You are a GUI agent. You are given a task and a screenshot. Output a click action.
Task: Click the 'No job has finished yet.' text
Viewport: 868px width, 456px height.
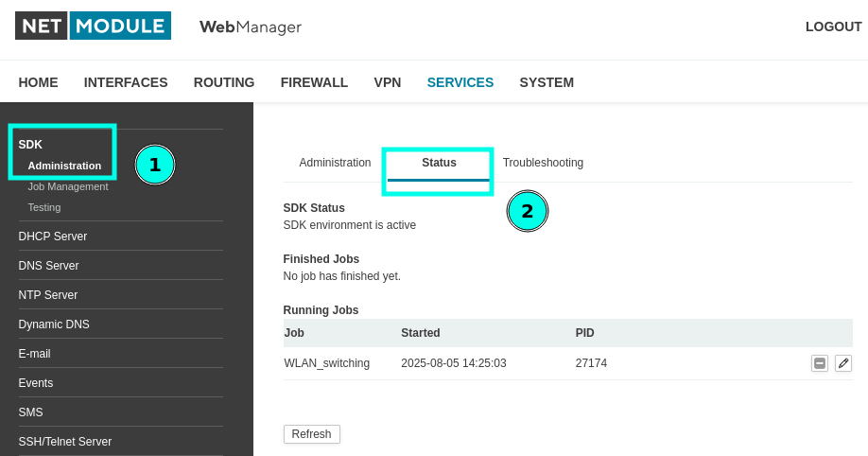click(341, 276)
